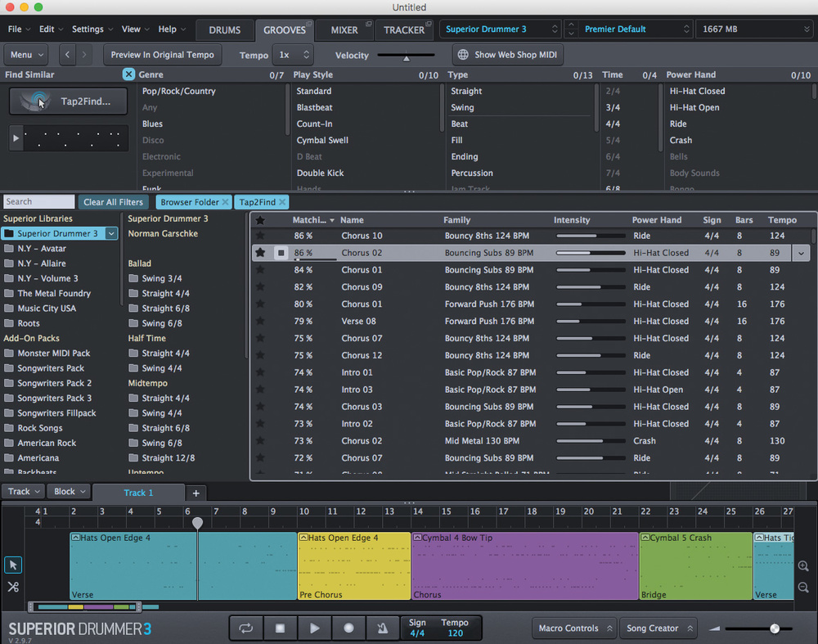818x644 pixels.
Task: Switch to the TRACKER tab
Action: pyautogui.click(x=404, y=29)
